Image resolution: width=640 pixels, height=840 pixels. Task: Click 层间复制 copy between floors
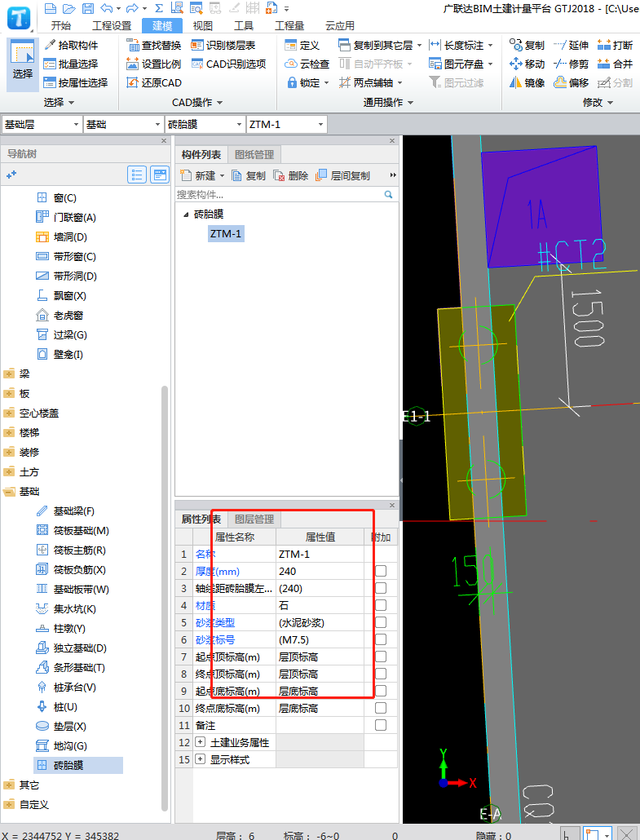(342, 175)
